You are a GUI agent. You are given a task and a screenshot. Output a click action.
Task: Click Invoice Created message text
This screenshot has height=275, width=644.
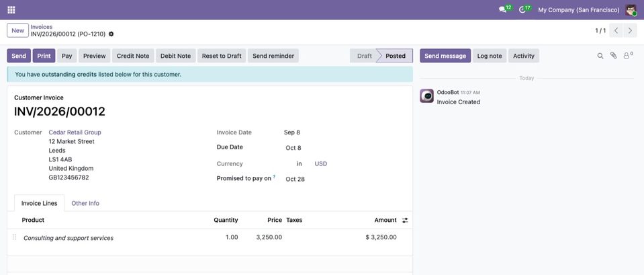click(x=459, y=102)
